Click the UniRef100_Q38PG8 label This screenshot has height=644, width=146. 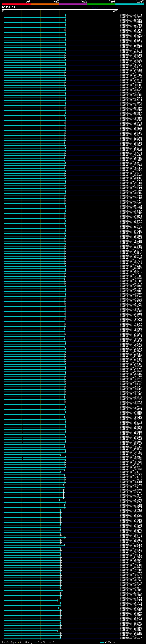[x=131, y=598]
